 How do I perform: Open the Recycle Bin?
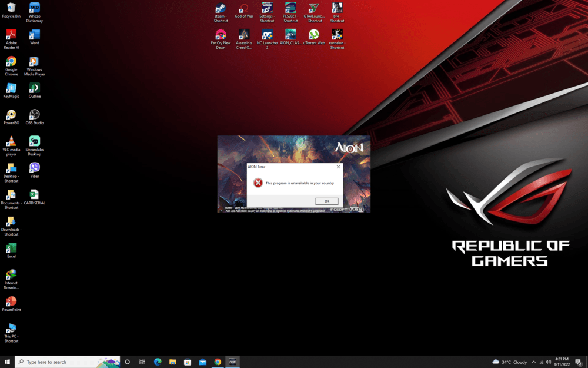pyautogui.click(x=11, y=8)
